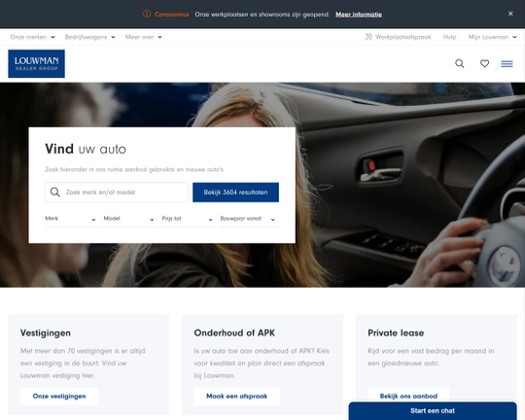
Task: Click the Werkplaatsafspraak wrench icon
Action: click(368, 37)
